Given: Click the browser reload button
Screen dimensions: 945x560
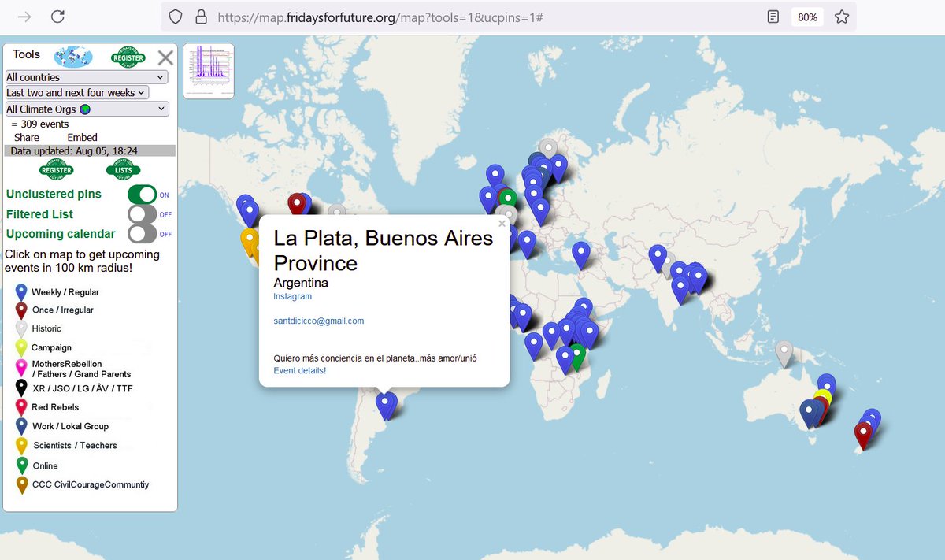Looking at the screenshot, I should pos(57,17).
